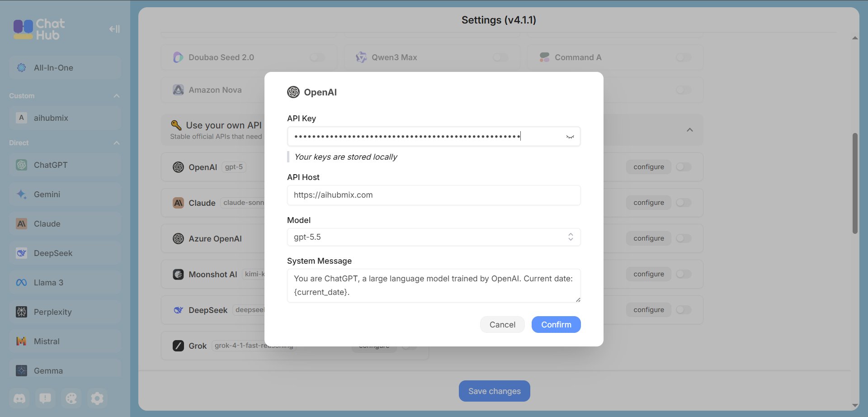The image size is (868, 417).
Task: Click scroll down arrow of Settings
Action: tap(855, 405)
